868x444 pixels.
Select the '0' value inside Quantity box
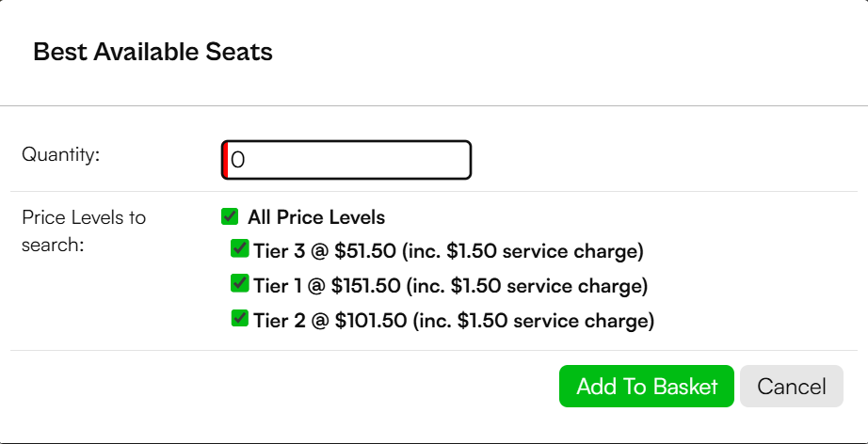pyautogui.click(x=237, y=160)
